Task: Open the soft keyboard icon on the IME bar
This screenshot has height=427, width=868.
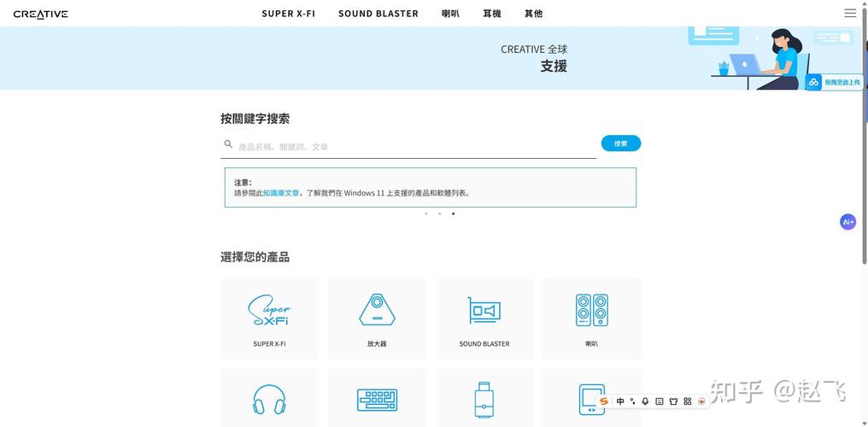Action: point(660,401)
